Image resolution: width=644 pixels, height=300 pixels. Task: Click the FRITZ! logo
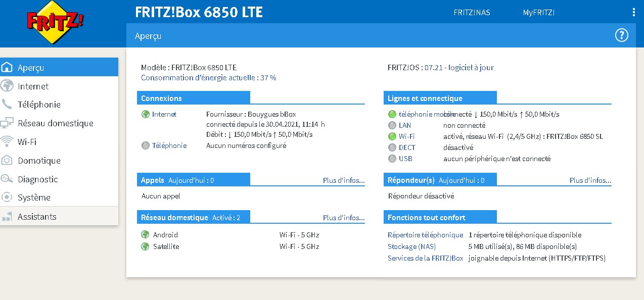(55, 22)
